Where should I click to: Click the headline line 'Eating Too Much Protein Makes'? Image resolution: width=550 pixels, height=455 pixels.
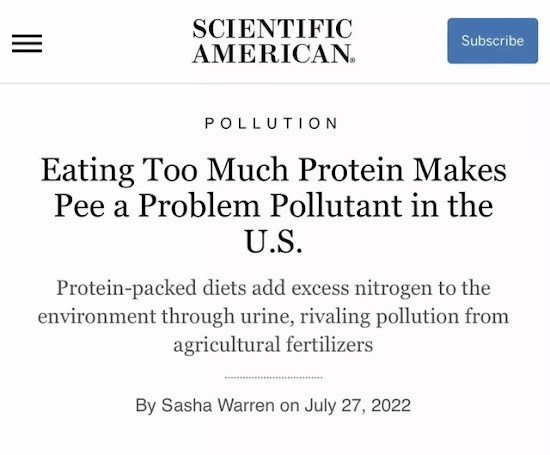tap(274, 171)
